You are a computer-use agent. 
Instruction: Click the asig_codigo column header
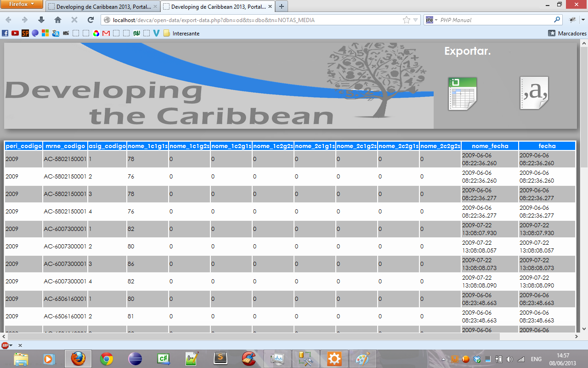click(x=107, y=146)
